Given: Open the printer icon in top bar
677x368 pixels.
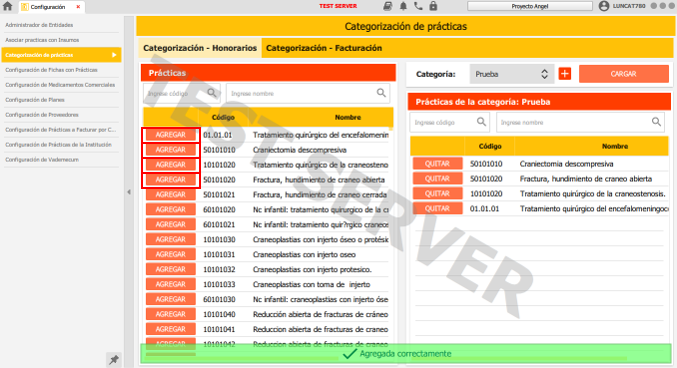Looking at the screenshot, I should [x=388, y=6].
